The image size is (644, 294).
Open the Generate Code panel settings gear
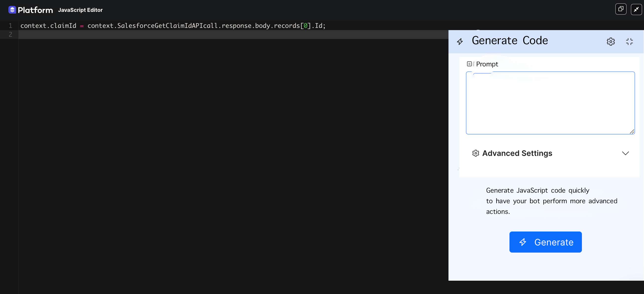tap(610, 41)
